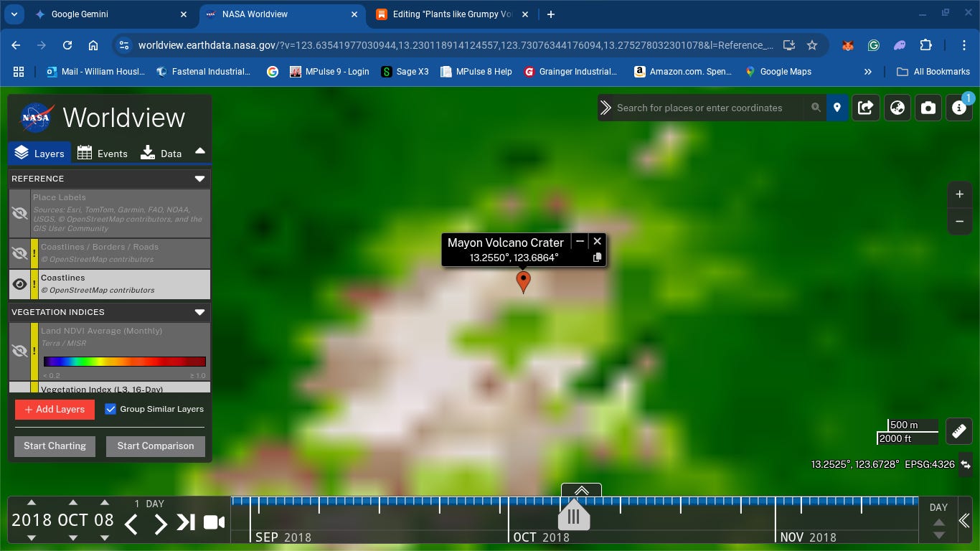Open the 1 DAY interval selector
Viewport: 980px width, 551px height.
click(x=150, y=504)
